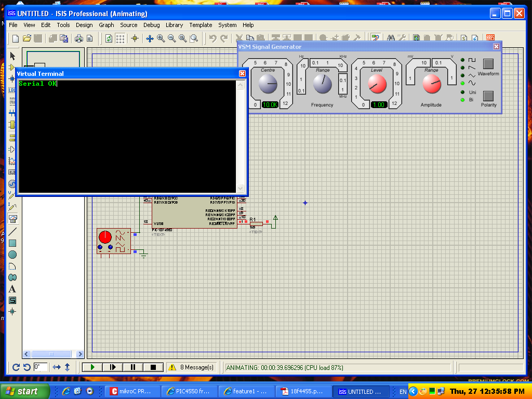Click the X-Mirror horizontal flip icon
The image size is (532, 399).
56,367
